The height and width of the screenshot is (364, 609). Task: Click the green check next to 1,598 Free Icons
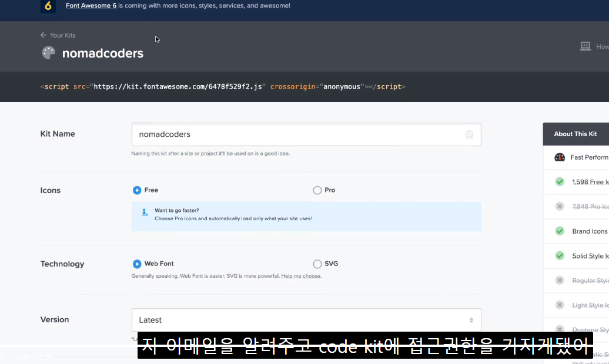[560, 181]
